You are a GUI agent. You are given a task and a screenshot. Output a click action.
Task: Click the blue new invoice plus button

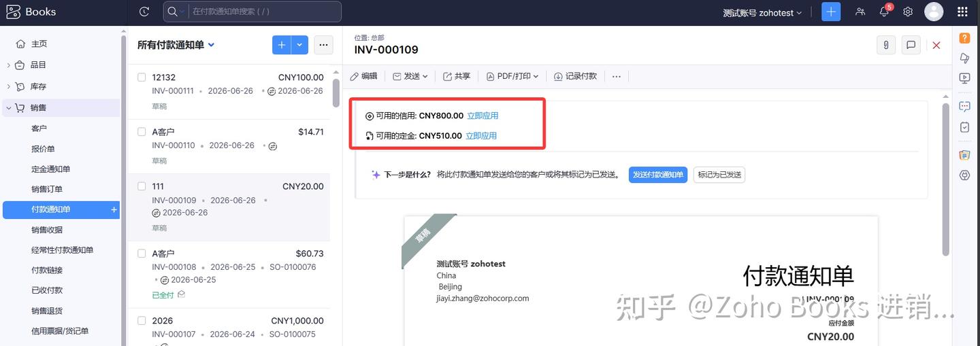tap(282, 45)
